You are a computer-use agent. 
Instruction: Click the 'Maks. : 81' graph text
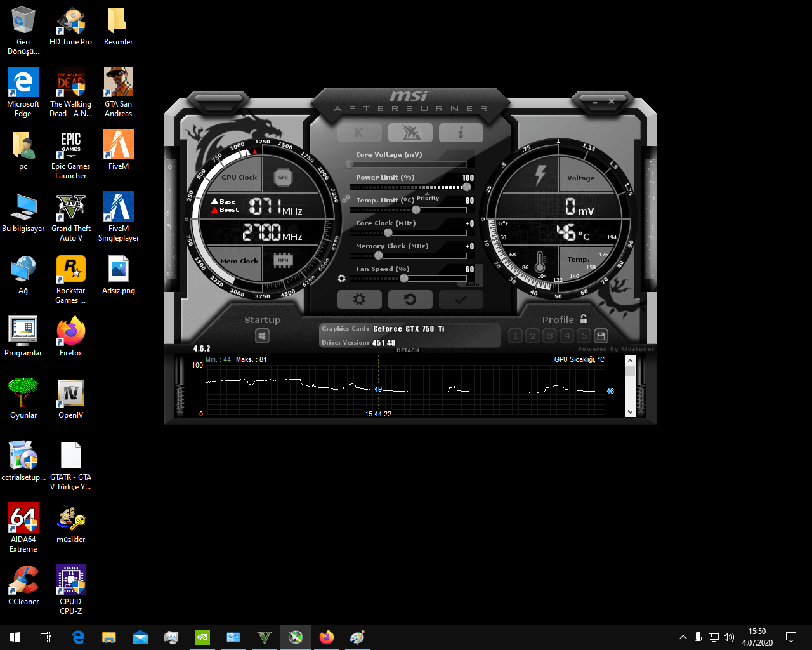click(x=251, y=359)
